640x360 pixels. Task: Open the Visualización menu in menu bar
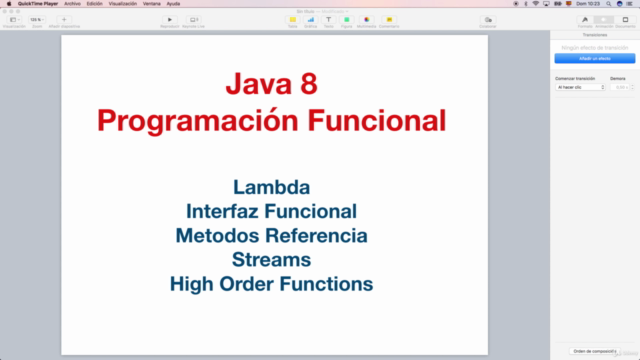(x=123, y=4)
